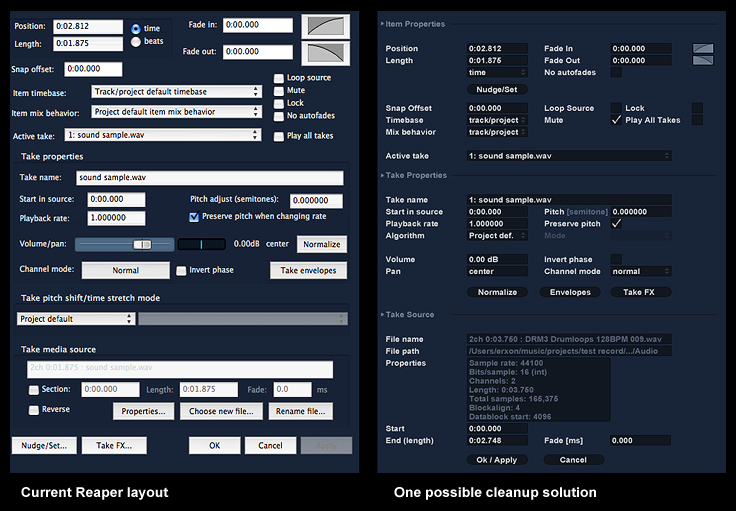Viewport: 736px width, 511px height.
Task: Open Algorithm Project def. dropdown
Action: point(497,236)
